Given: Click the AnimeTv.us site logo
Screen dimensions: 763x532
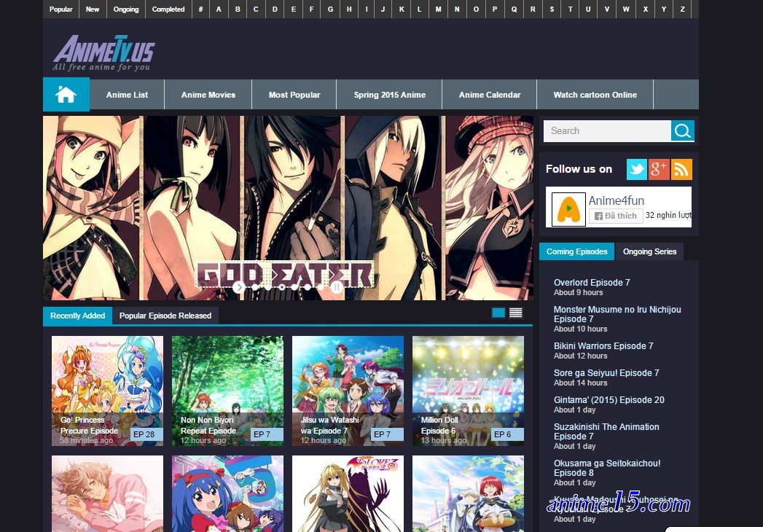Looking at the screenshot, I should (103, 52).
